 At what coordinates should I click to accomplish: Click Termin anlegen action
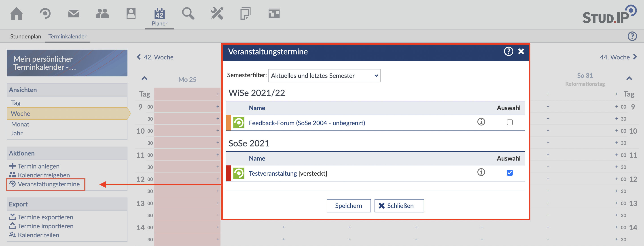coord(38,166)
